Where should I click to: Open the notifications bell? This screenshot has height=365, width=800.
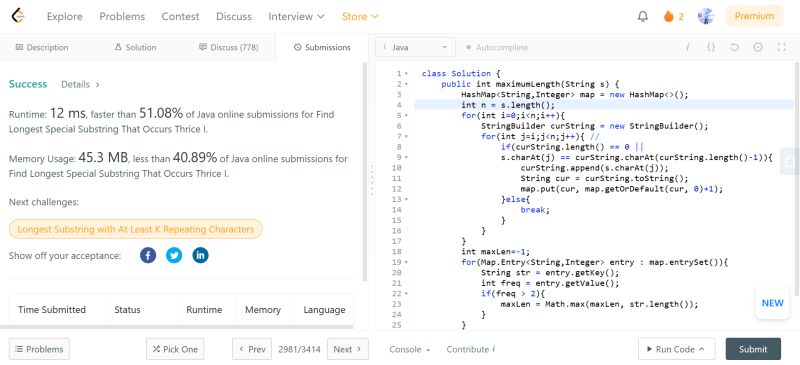(643, 16)
